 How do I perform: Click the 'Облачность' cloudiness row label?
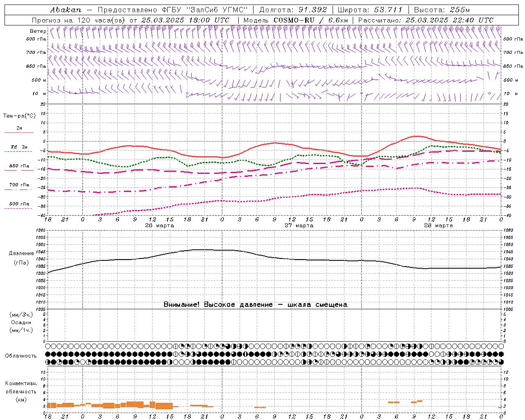tap(21, 356)
